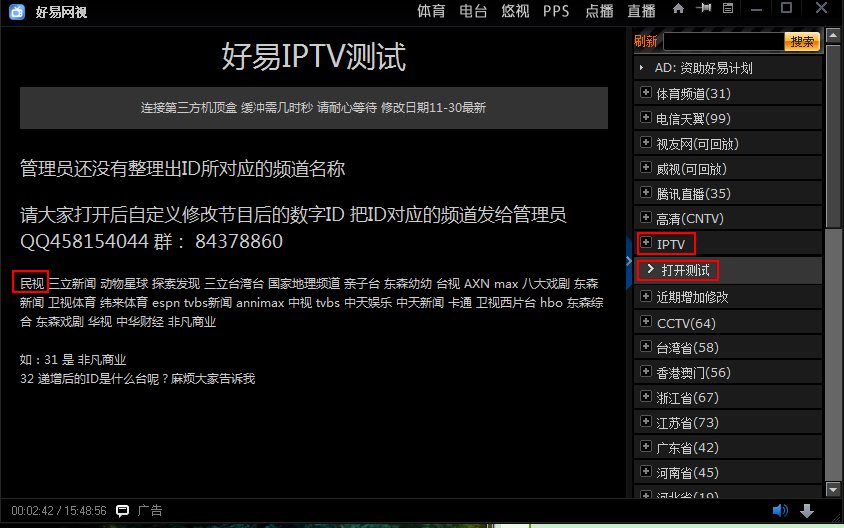Click the 好易网视 app logo icon
Image resolution: width=844 pixels, height=528 pixels.
17,11
